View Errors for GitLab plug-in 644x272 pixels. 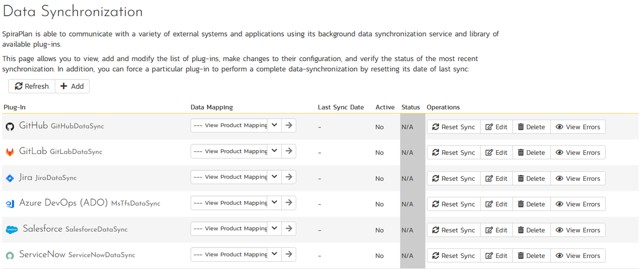point(578,153)
